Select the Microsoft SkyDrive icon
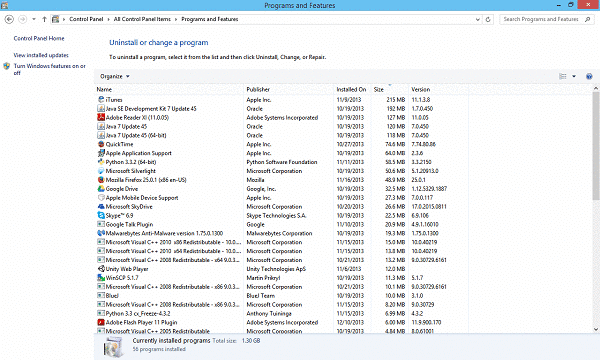The image size is (600, 360). pyautogui.click(x=101, y=207)
